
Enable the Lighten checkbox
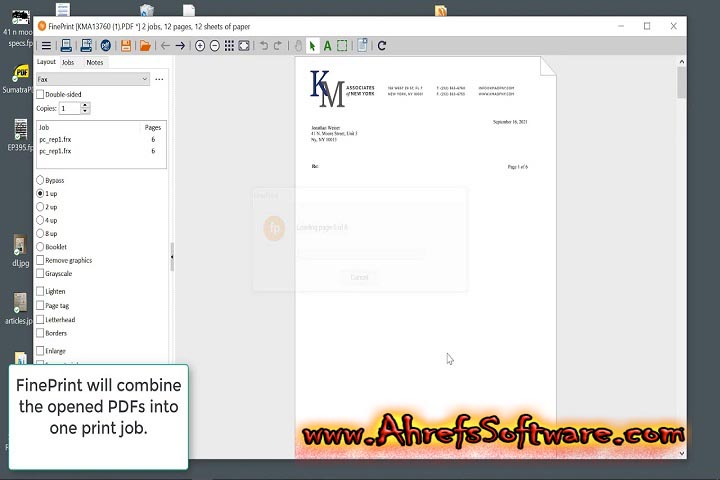40,291
